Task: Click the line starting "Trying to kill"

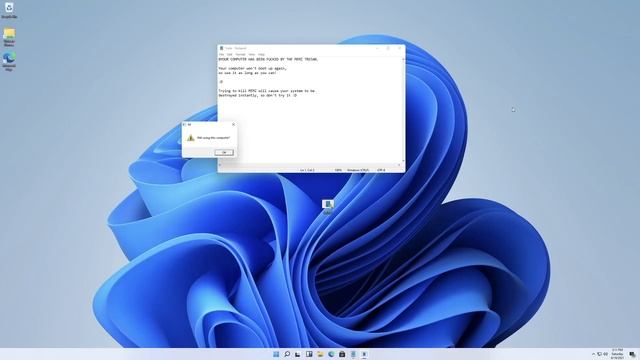Action: click(267, 91)
